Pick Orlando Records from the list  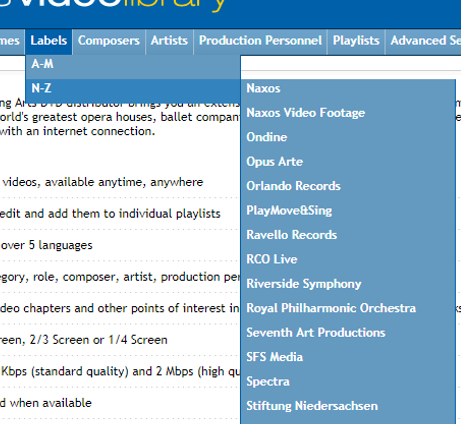(348, 186)
